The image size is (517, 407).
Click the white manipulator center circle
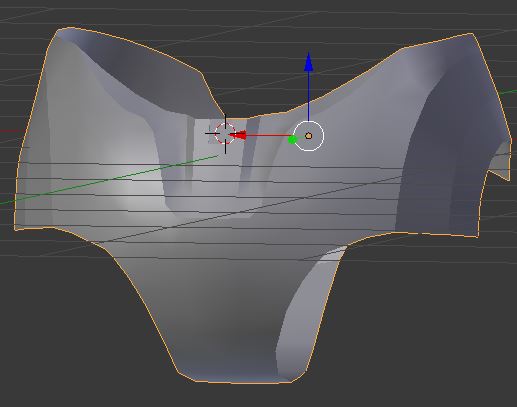309,136
